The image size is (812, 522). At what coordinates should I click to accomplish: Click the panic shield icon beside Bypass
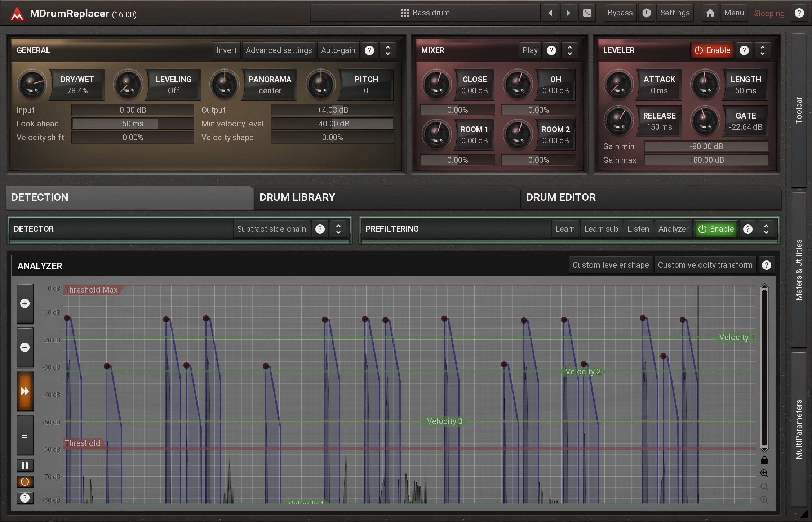[x=647, y=13]
